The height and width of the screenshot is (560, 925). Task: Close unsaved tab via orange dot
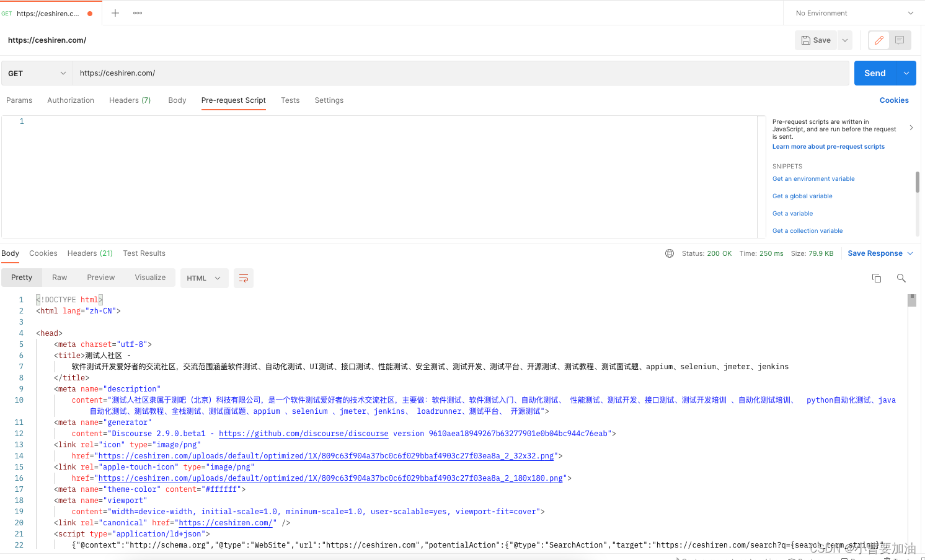pos(90,14)
